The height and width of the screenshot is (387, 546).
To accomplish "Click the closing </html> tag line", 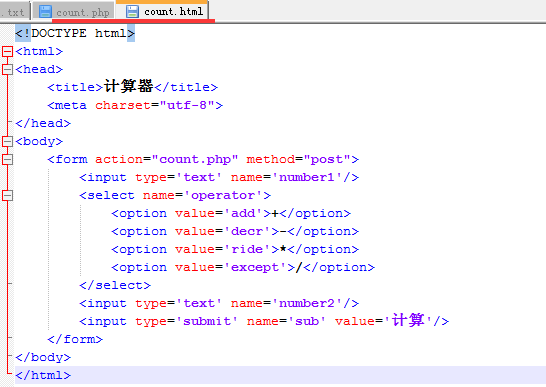I will (x=43, y=375).
